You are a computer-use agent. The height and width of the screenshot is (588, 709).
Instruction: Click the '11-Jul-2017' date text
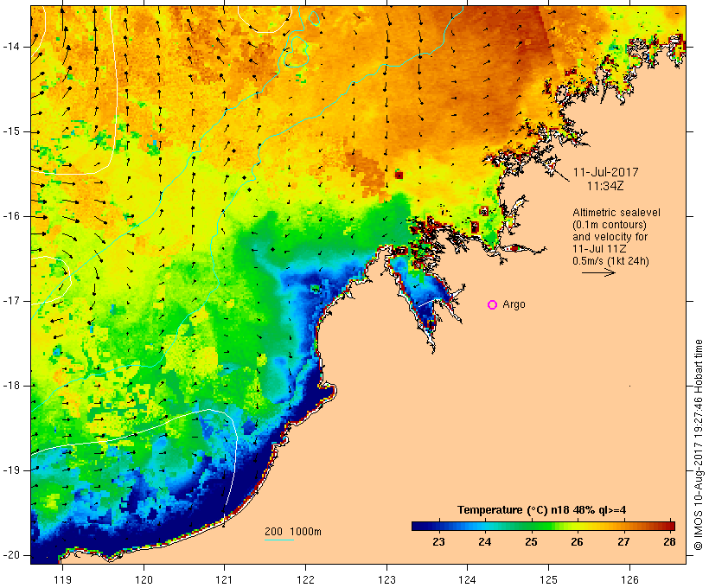(605, 172)
